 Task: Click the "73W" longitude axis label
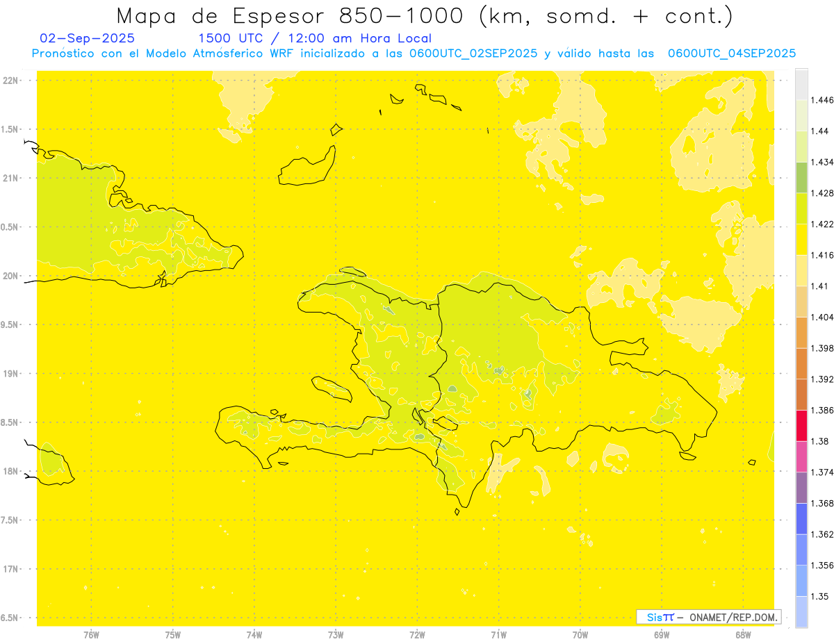click(336, 635)
